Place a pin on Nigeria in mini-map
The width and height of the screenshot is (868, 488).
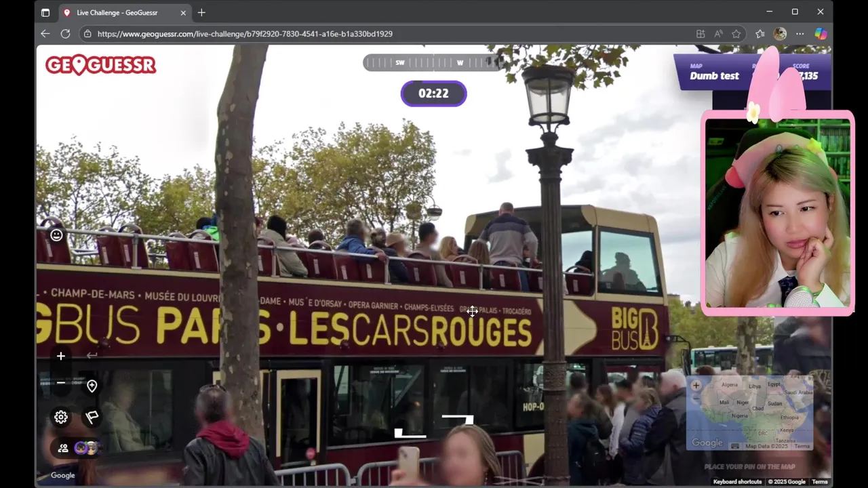(739, 415)
